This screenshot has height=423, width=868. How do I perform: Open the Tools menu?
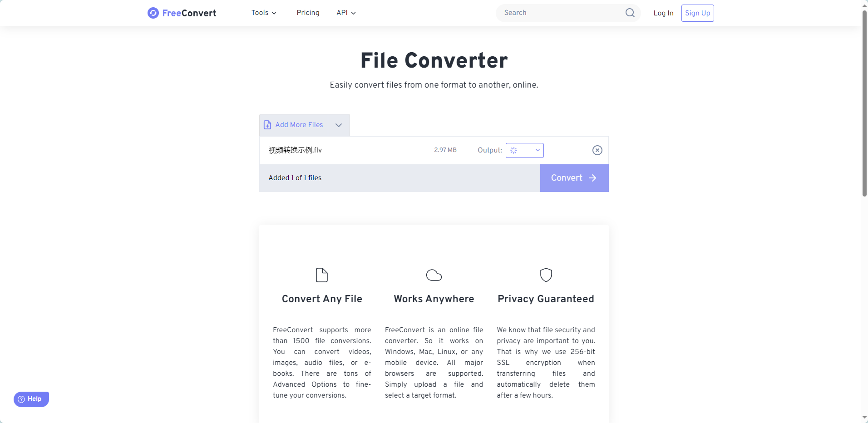(x=264, y=13)
